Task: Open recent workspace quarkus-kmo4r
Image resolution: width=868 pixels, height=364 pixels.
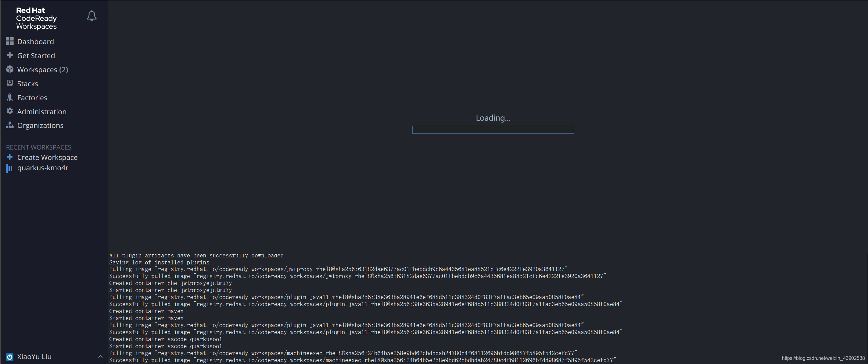Action: click(42, 168)
